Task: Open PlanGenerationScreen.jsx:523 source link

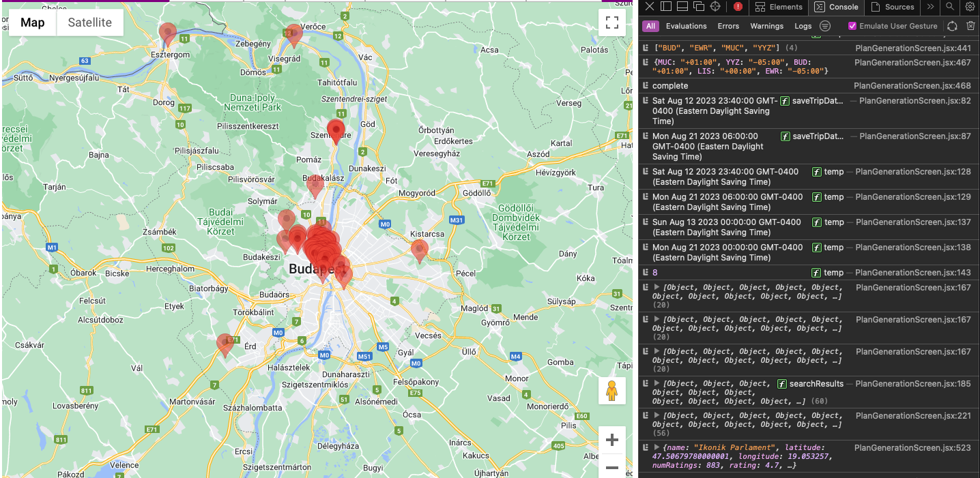Action: point(912,448)
